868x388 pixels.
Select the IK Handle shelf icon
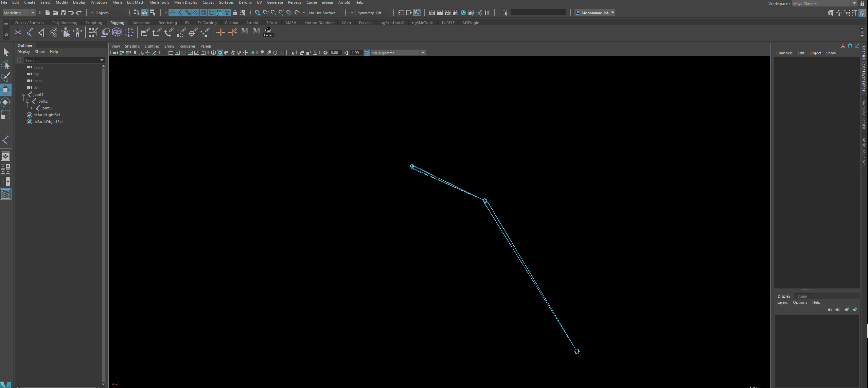tap(42, 32)
